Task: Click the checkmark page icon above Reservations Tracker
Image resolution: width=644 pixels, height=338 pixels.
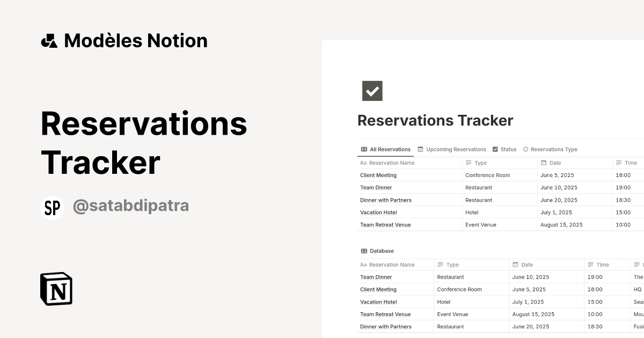Action: click(x=372, y=91)
